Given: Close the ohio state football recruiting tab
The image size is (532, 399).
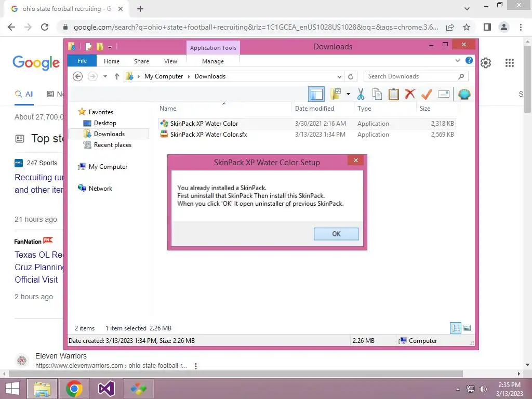Looking at the screenshot, I should (x=121, y=9).
